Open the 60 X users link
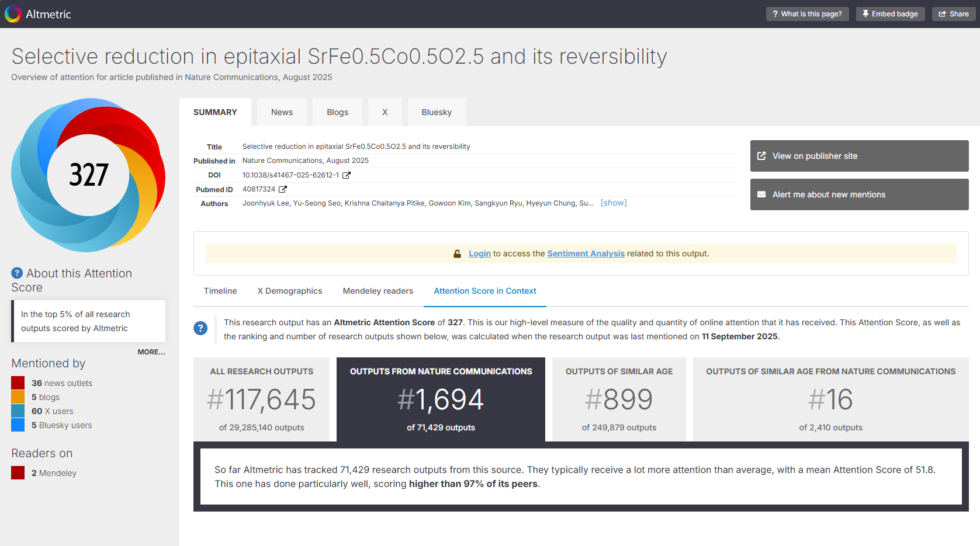The image size is (980, 546). pyautogui.click(x=53, y=411)
